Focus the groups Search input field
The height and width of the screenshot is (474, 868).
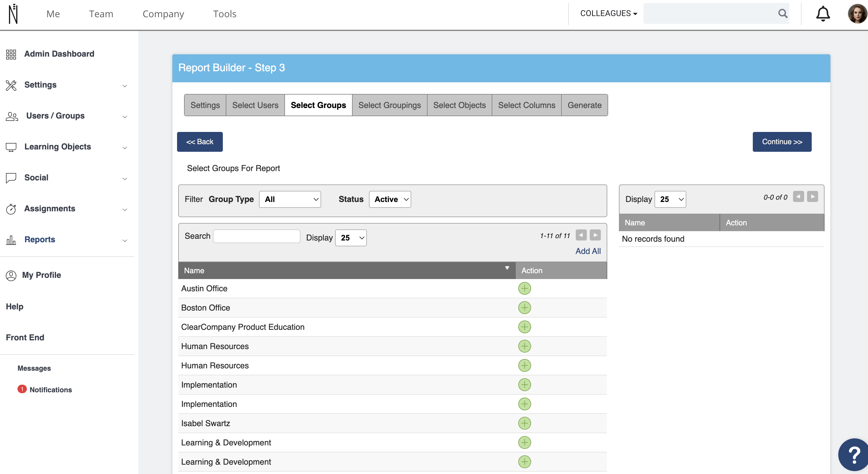point(256,236)
